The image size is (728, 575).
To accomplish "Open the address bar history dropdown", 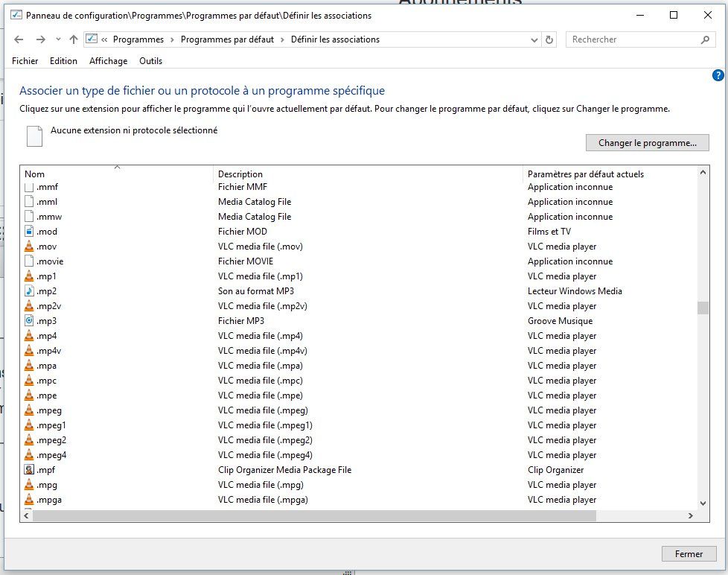I will (x=534, y=39).
